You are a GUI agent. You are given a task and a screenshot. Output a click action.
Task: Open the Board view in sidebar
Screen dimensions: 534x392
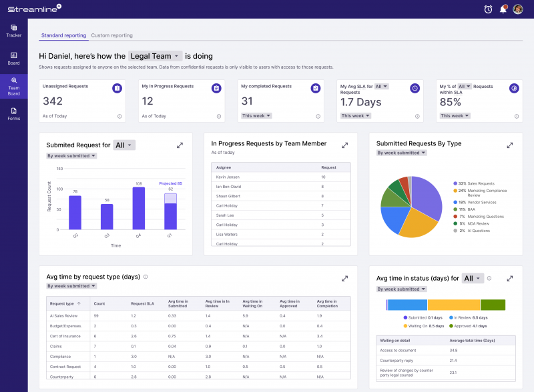click(x=13, y=58)
